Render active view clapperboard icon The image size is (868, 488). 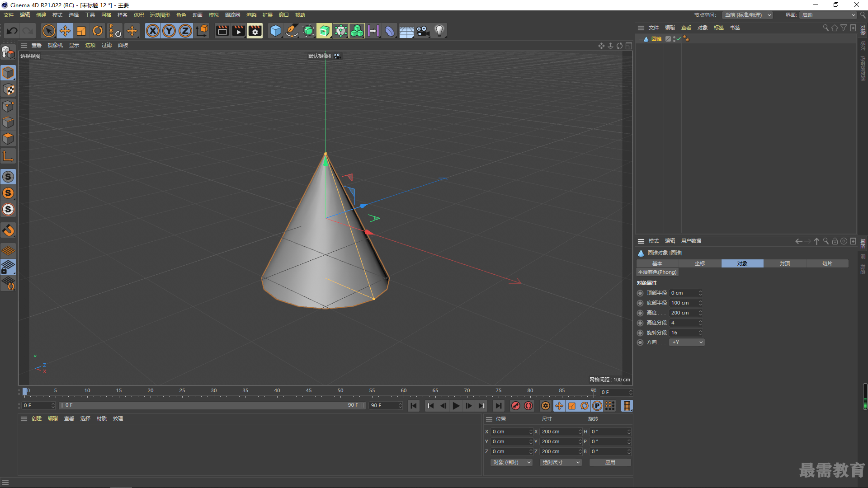222,31
